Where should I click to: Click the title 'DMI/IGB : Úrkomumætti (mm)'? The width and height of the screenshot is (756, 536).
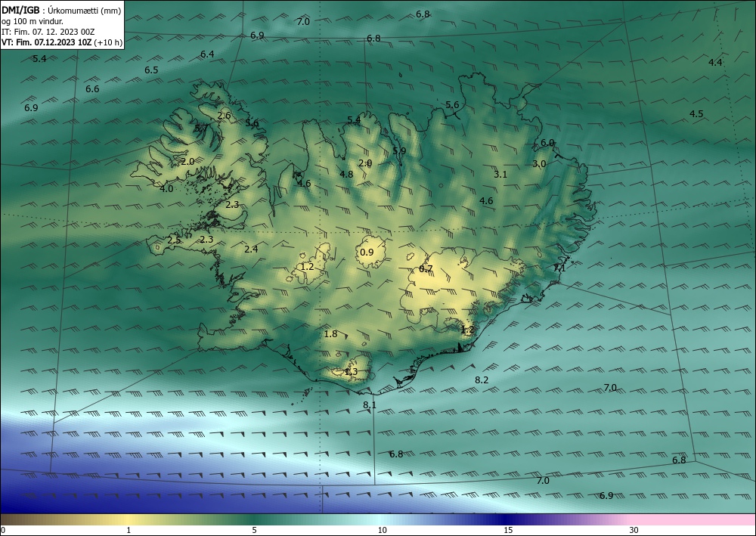click(x=61, y=10)
